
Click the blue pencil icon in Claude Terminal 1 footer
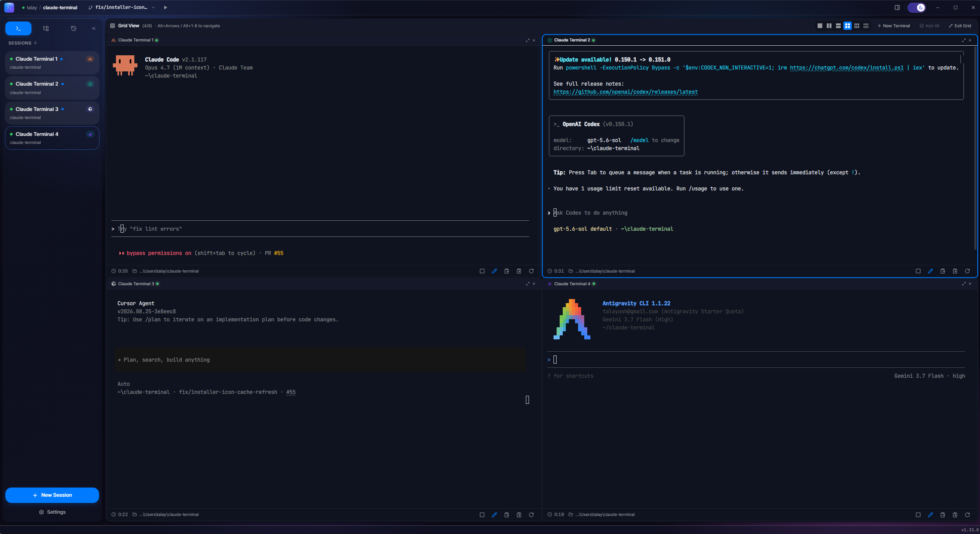pos(494,271)
